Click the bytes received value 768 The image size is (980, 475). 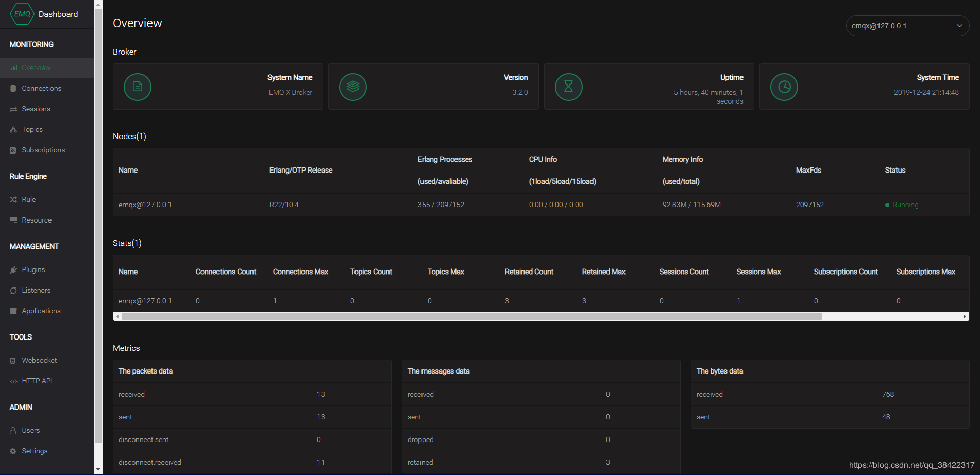coord(888,394)
